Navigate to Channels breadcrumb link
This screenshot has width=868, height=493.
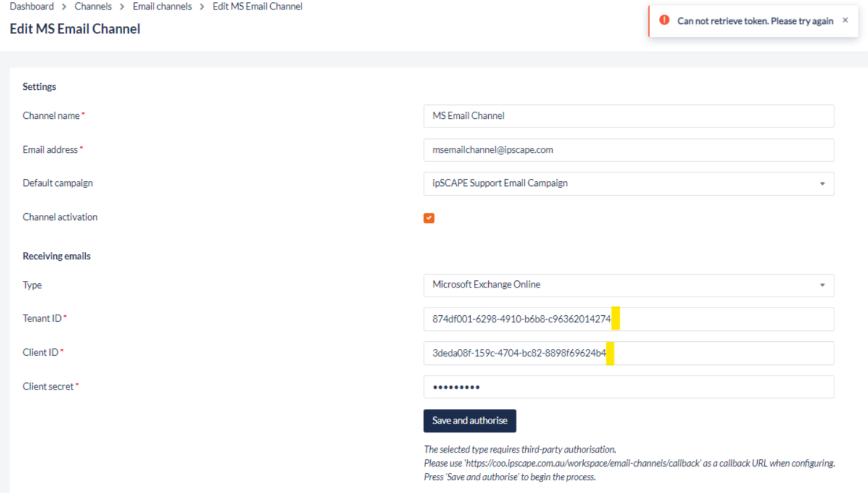[x=93, y=6]
